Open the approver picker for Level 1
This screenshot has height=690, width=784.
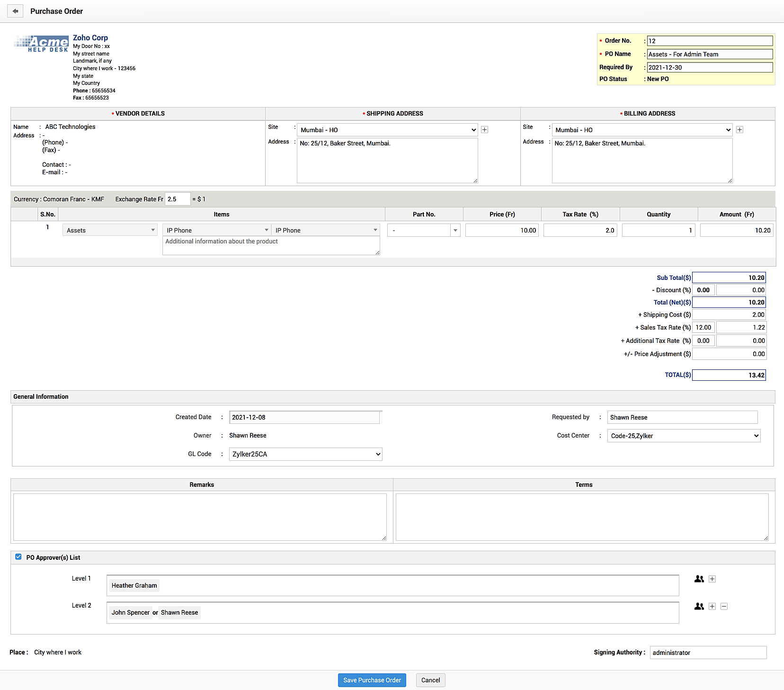[699, 579]
